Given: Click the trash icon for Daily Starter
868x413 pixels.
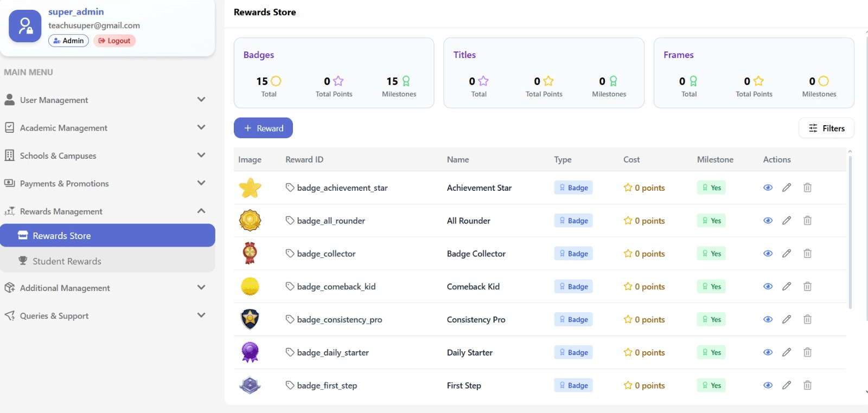Looking at the screenshot, I should click(807, 353).
